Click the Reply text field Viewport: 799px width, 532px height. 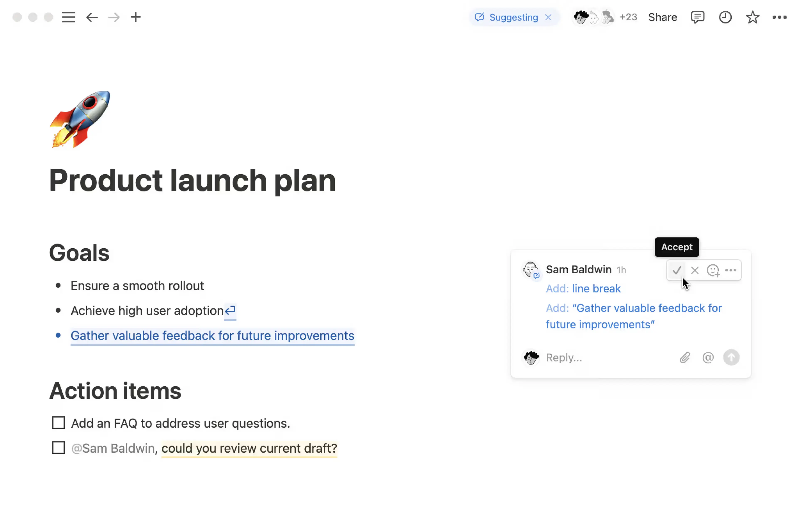click(604, 358)
